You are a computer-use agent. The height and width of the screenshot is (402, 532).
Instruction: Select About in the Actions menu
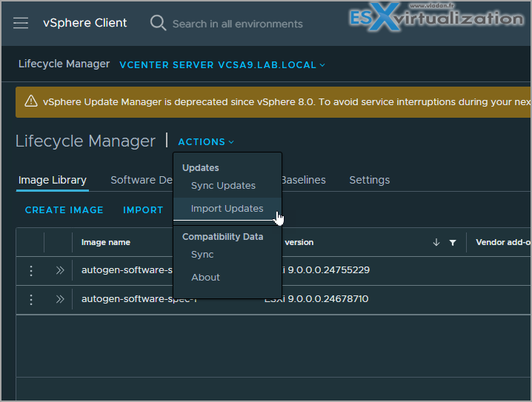pos(205,278)
